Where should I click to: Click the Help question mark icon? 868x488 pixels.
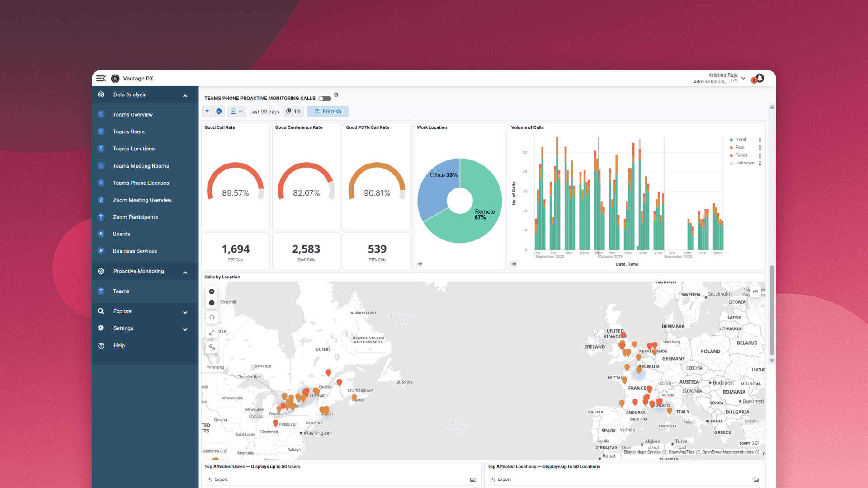coord(101,346)
